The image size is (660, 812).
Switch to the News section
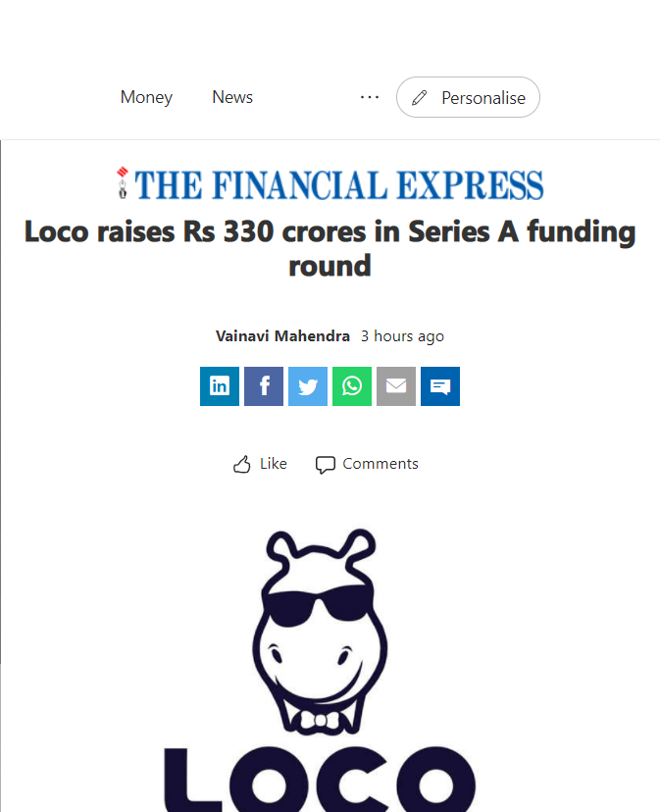click(x=231, y=96)
